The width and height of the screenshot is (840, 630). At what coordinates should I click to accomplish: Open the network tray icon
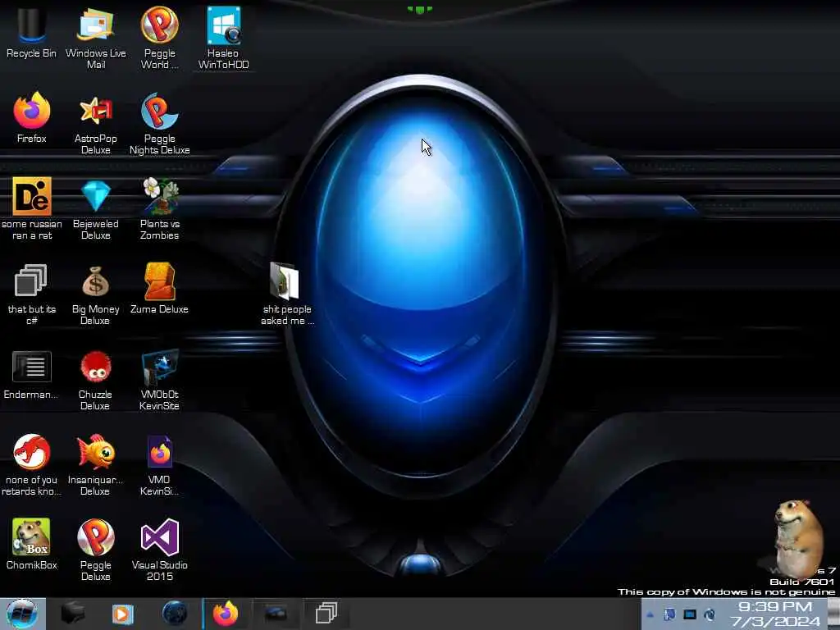click(x=689, y=614)
